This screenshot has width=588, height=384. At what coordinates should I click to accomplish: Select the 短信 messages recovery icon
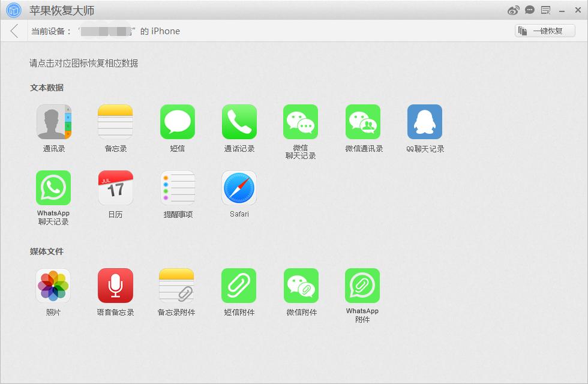click(x=177, y=122)
